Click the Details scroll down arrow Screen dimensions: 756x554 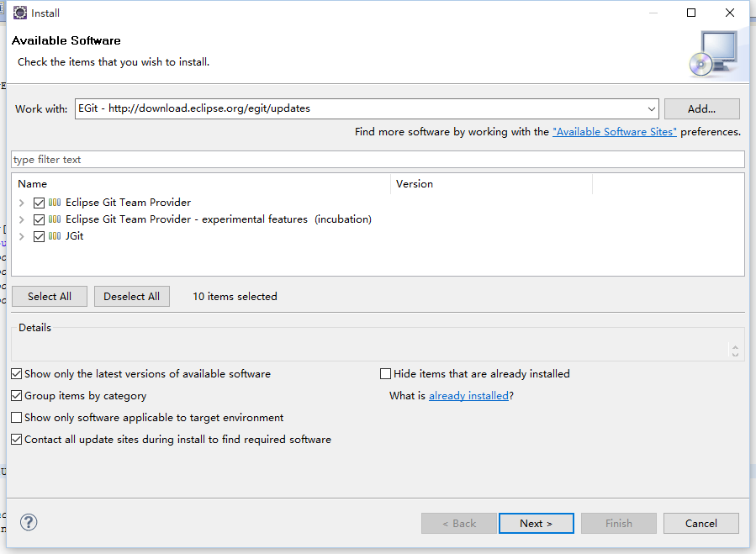(x=735, y=355)
